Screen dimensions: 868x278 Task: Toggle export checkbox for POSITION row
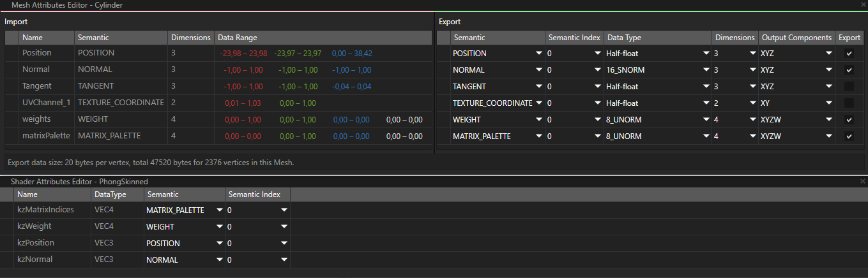pyautogui.click(x=849, y=54)
